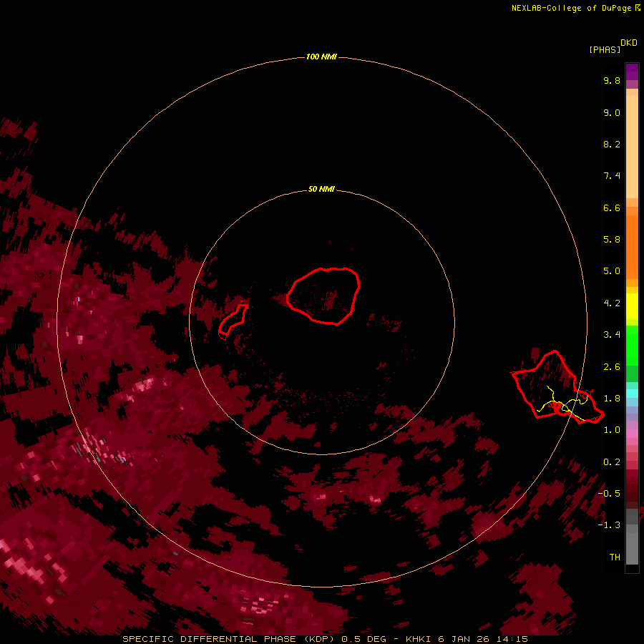The width and height of the screenshot is (644, 644).
Task: Click the Specific Differential Phase caption text
Action: [x=325, y=639]
